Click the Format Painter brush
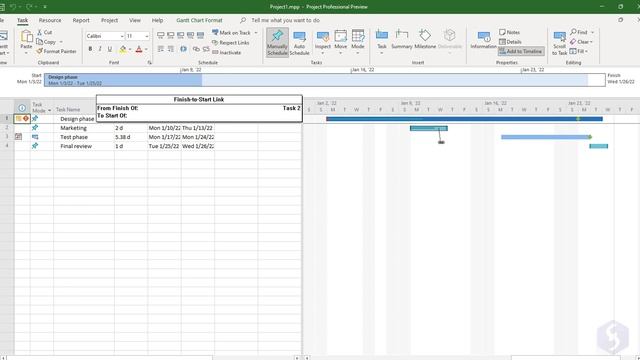Screen dimensions: 640x360 [x=40, y=51]
